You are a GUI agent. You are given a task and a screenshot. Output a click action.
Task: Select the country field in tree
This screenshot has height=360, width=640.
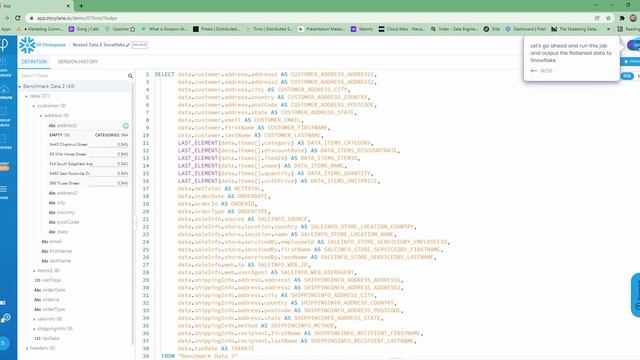pyautogui.click(x=62, y=213)
